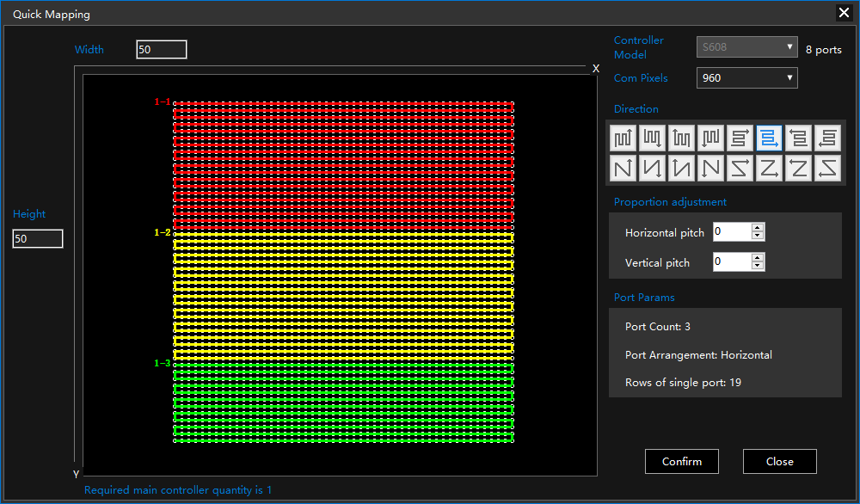Click the 'Port Count: 3' text
860x504 pixels.
click(658, 327)
